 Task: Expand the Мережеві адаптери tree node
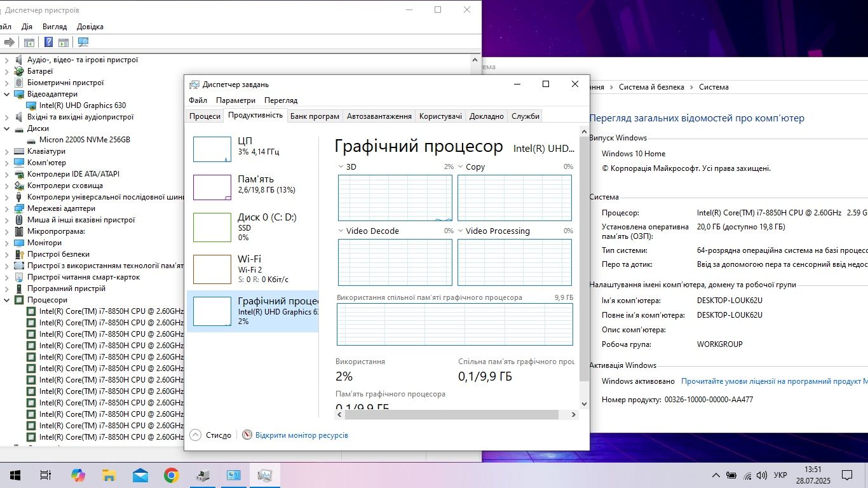pos(6,208)
